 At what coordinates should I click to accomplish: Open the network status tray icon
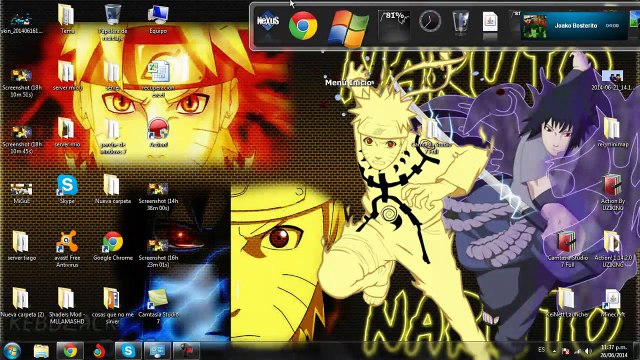point(578,351)
